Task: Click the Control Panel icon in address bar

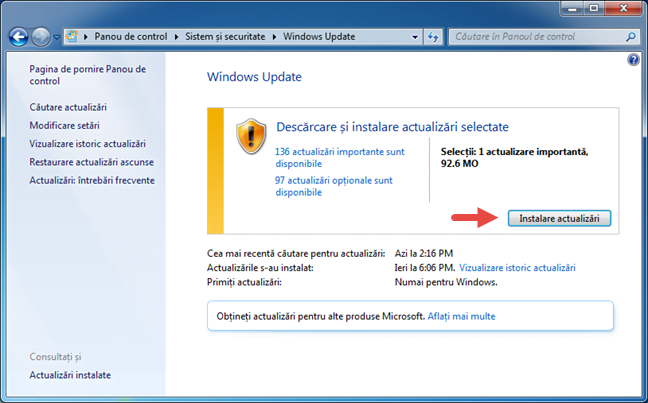Action: (72, 36)
